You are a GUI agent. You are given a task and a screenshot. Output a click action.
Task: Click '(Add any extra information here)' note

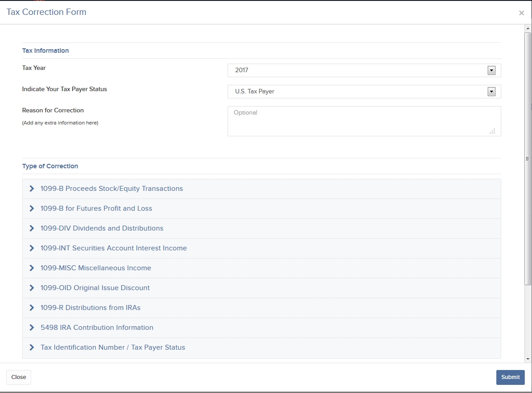click(61, 123)
